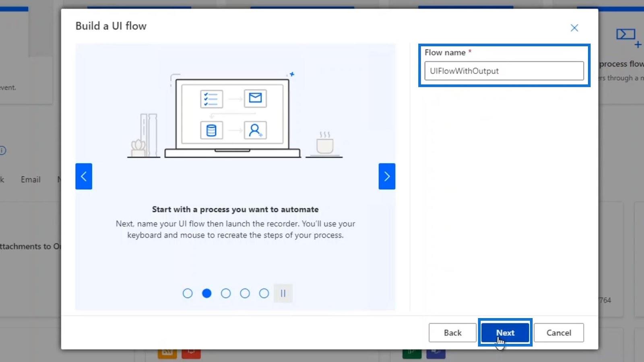644x362 pixels.
Task: Cancel the UI flow creation
Action: click(x=559, y=333)
